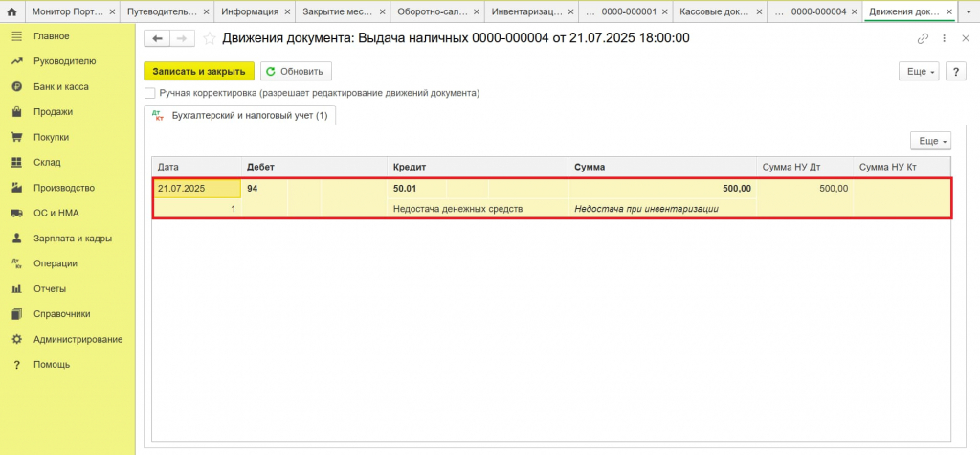
Task: Click the Обновить button
Action: click(296, 71)
